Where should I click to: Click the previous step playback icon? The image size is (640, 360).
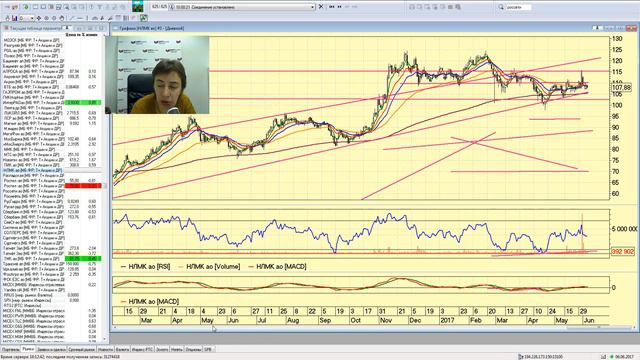tap(332, 7)
